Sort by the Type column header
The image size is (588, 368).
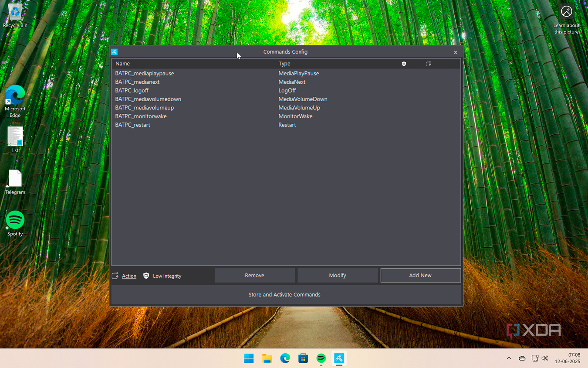pyautogui.click(x=284, y=64)
